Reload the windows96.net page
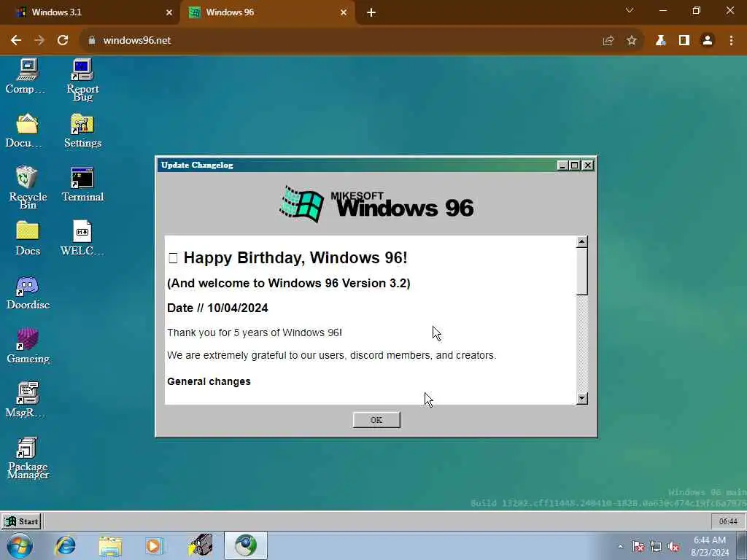The image size is (747, 560). 63,41
